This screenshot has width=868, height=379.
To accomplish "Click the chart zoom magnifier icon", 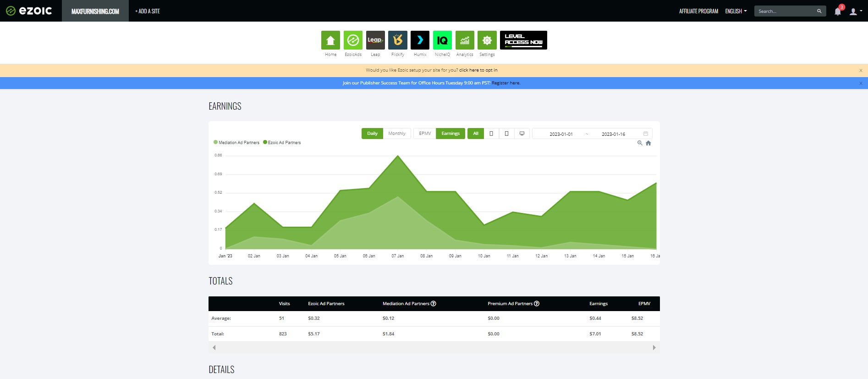I will (640, 143).
